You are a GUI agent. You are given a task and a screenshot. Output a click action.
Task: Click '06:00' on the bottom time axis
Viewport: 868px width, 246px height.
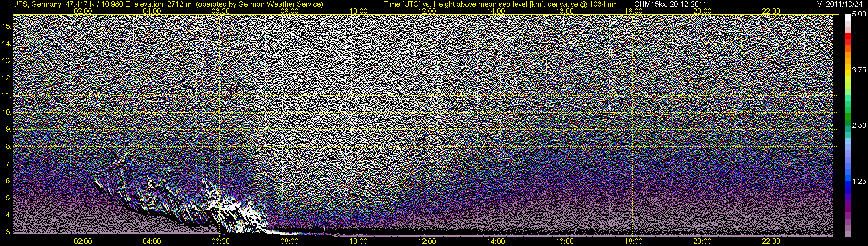221,241
